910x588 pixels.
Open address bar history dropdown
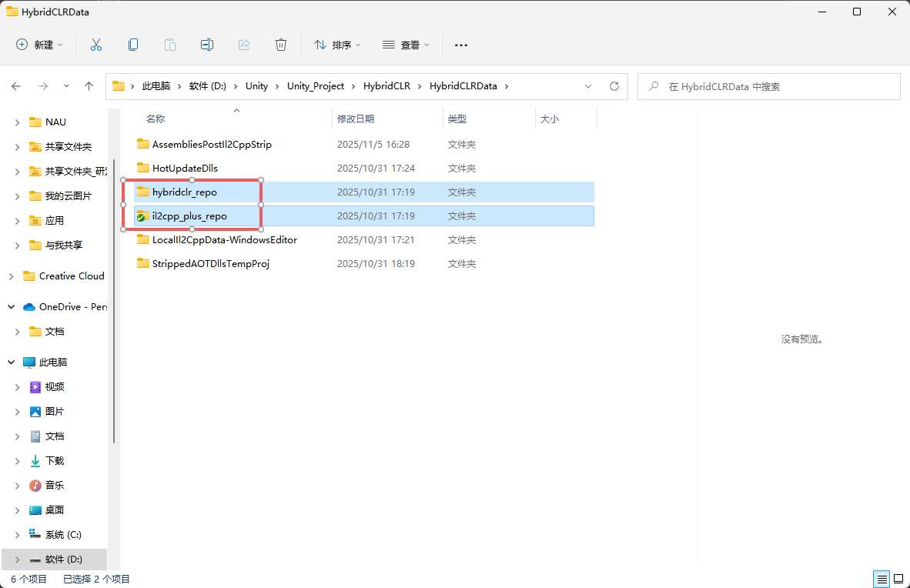click(588, 86)
